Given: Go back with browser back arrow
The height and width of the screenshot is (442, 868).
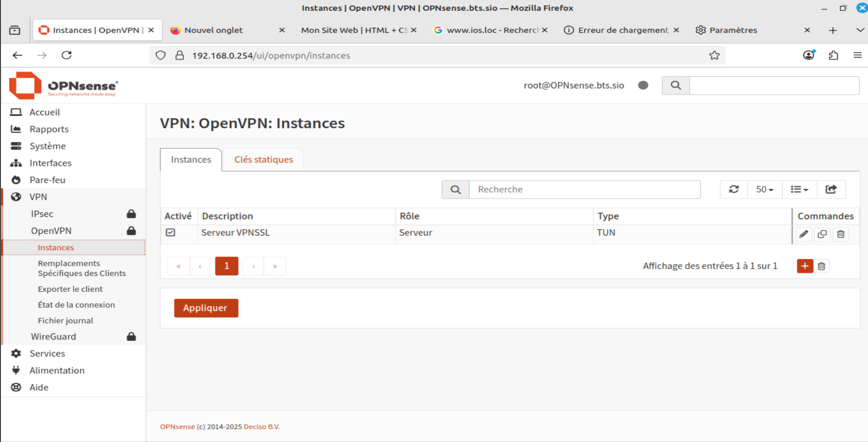Looking at the screenshot, I should point(17,55).
